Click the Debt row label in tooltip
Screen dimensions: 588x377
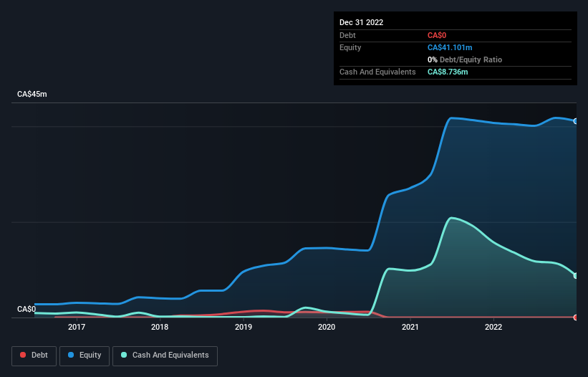coord(347,35)
